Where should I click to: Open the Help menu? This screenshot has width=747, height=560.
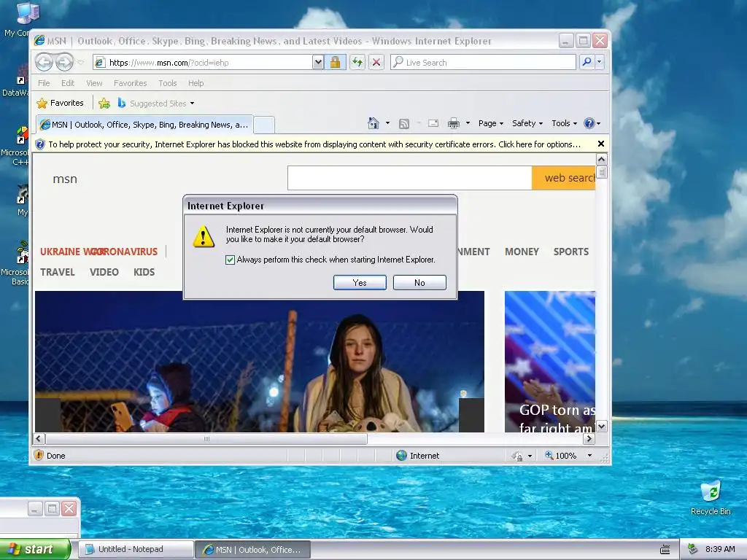196,83
